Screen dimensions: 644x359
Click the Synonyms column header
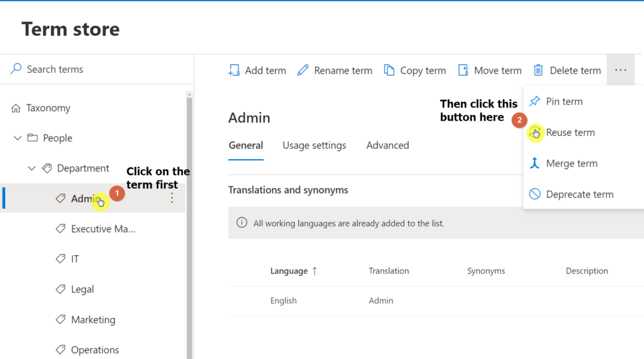(486, 271)
